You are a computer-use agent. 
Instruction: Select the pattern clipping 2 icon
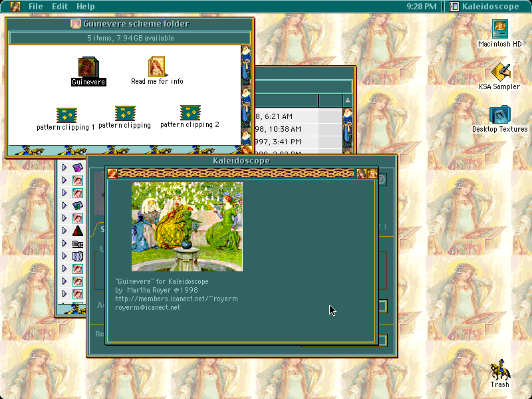190,112
